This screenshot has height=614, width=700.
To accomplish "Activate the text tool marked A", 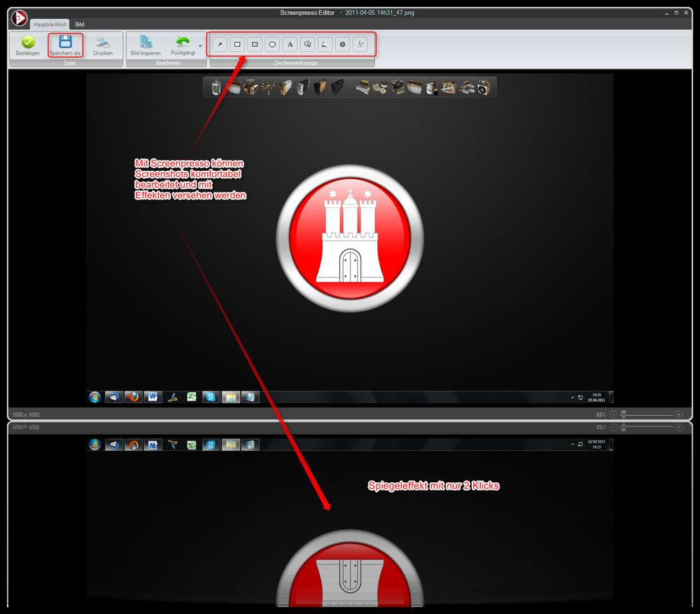I will [290, 44].
